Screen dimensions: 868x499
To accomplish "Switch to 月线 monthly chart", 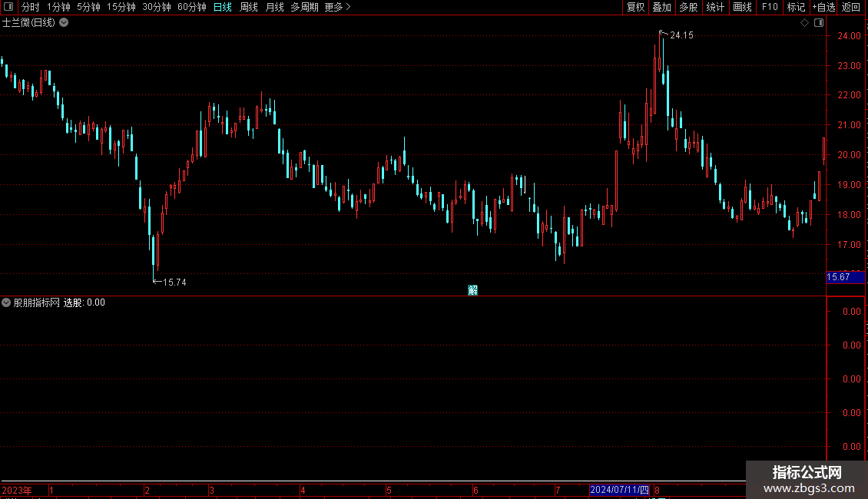I will (x=274, y=7).
